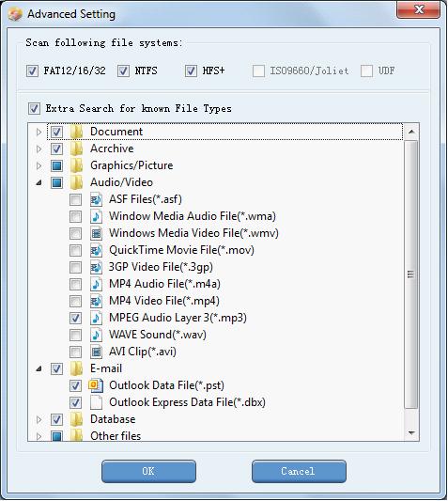The width and height of the screenshot is (448, 501).
Task: Select the Graphics/Picture tree item
Action: (x=131, y=165)
